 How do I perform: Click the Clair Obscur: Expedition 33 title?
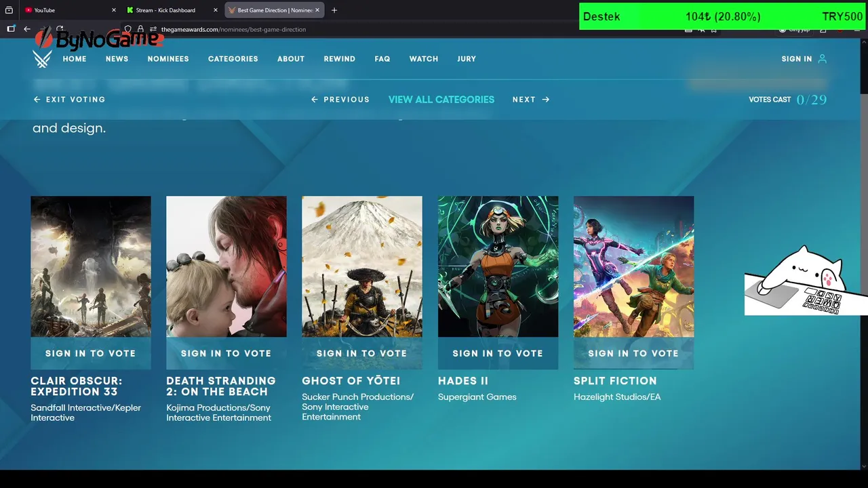coord(77,386)
